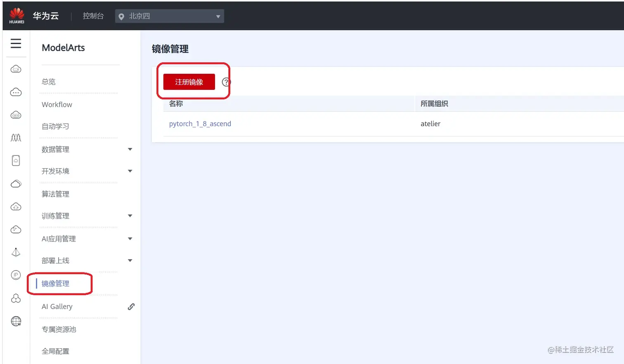
Task: Click the circled IP sidebar icon
Action: (x=16, y=275)
